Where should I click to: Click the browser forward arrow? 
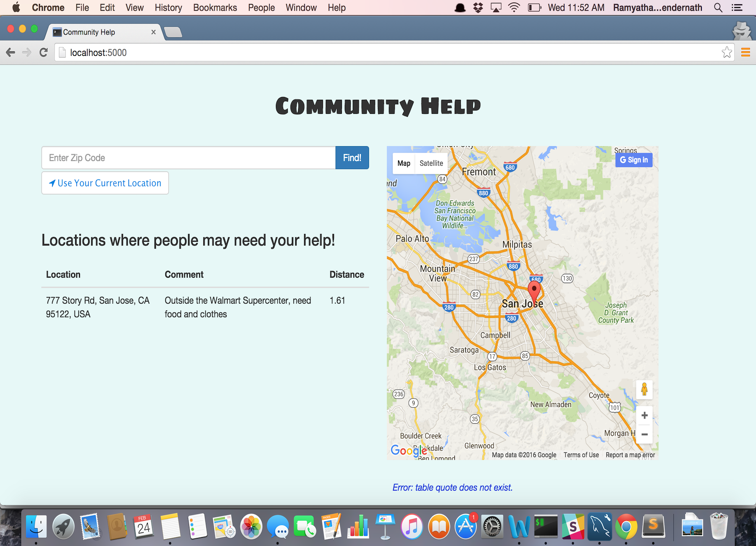pyautogui.click(x=26, y=52)
